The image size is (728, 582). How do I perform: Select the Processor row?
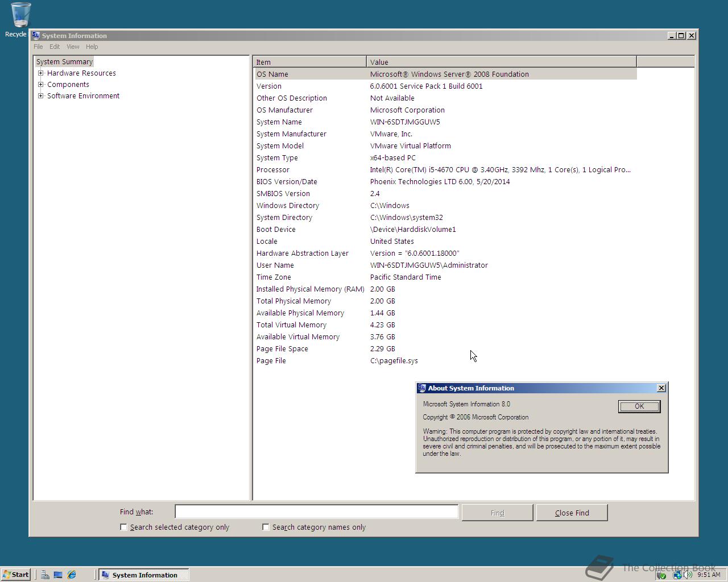445,169
